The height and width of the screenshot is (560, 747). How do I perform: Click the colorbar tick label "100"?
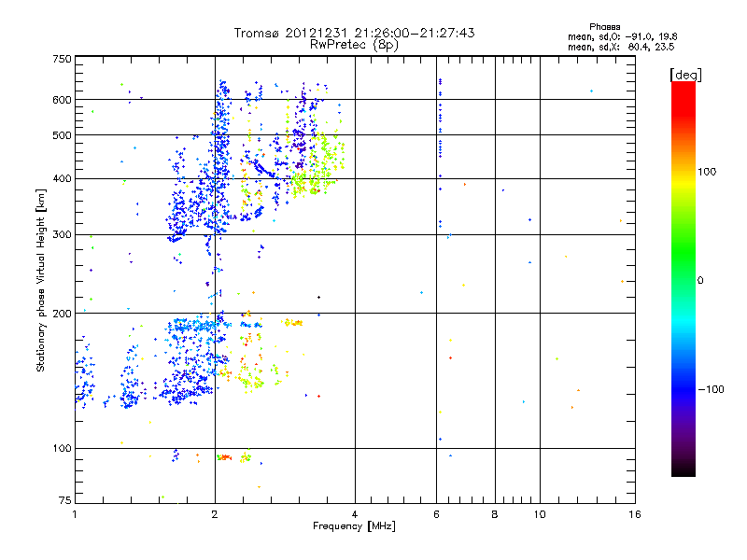[x=707, y=172]
